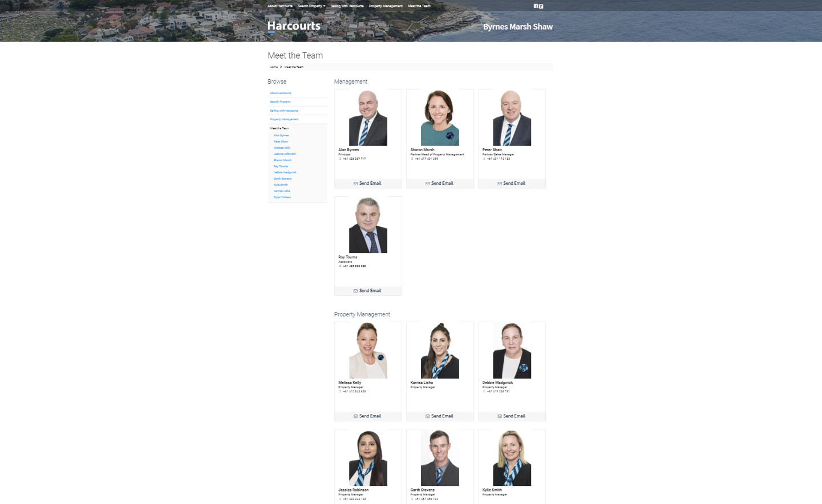Select Karrisa Lisha in the sidebar list

282,191
